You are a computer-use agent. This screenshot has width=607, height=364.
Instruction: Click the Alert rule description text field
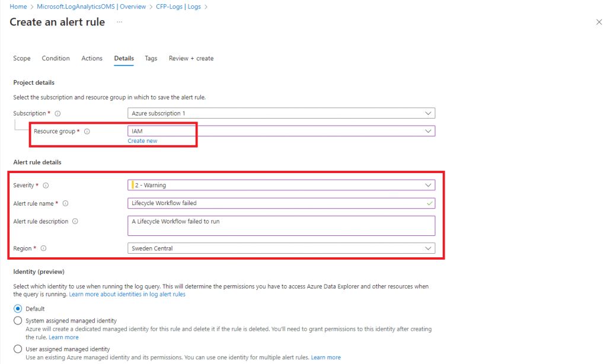coord(281,225)
